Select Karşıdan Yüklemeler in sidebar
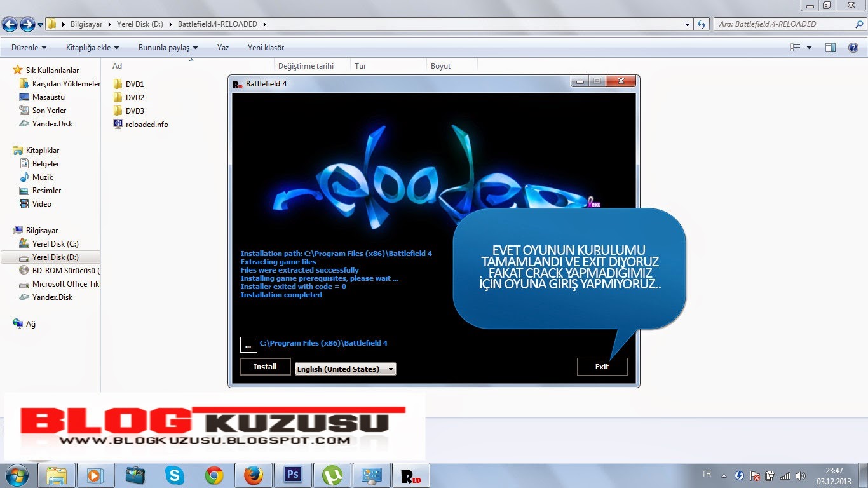 (x=60, y=84)
